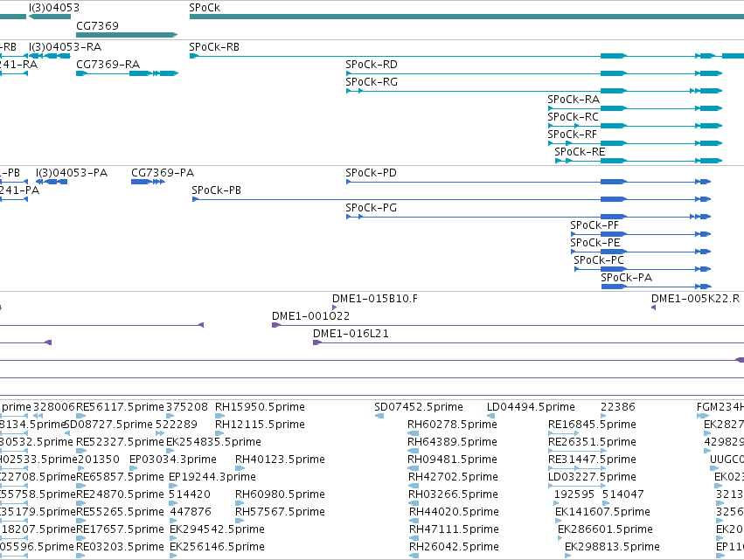Select the SPoCk-RF transcript label
744x560 pixels.
[573, 135]
